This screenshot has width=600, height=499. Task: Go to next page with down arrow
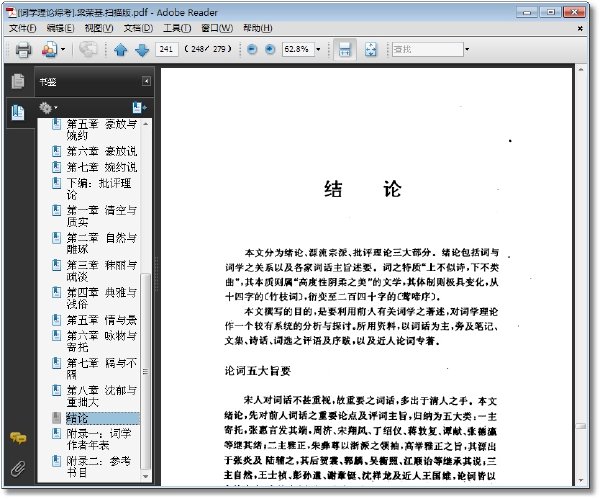point(142,49)
